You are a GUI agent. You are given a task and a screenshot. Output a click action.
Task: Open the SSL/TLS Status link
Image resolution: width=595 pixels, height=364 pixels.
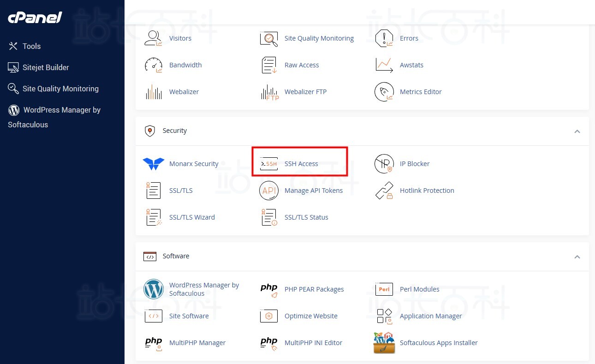point(306,217)
